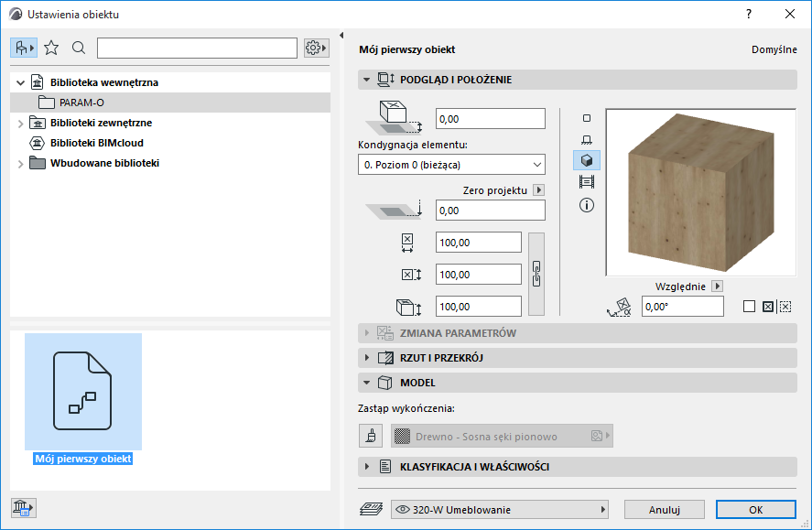Open the settings gear menu next to search

point(315,47)
